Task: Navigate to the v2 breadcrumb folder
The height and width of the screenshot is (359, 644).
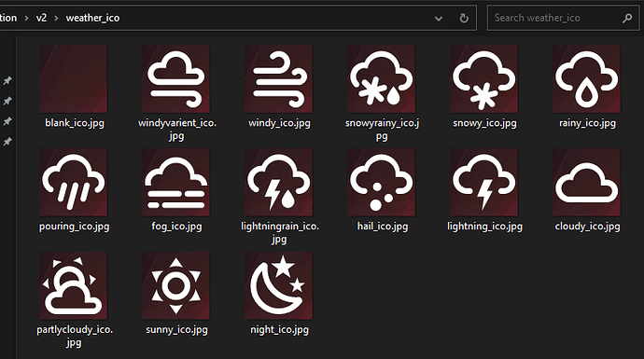Action: tap(41, 18)
